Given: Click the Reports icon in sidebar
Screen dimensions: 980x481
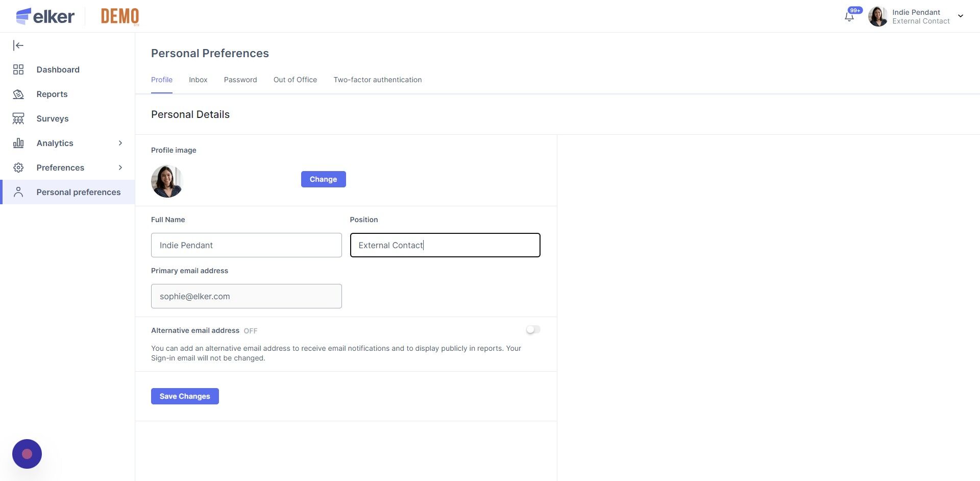Looking at the screenshot, I should [x=18, y=94].
